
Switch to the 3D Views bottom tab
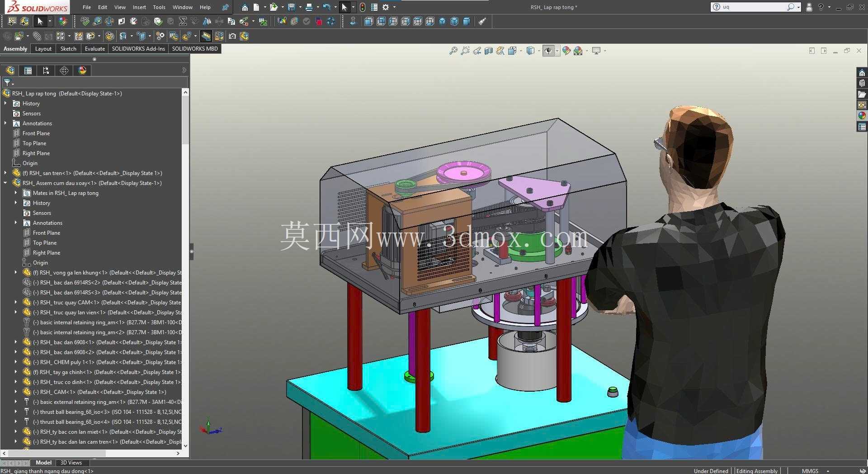71,463
